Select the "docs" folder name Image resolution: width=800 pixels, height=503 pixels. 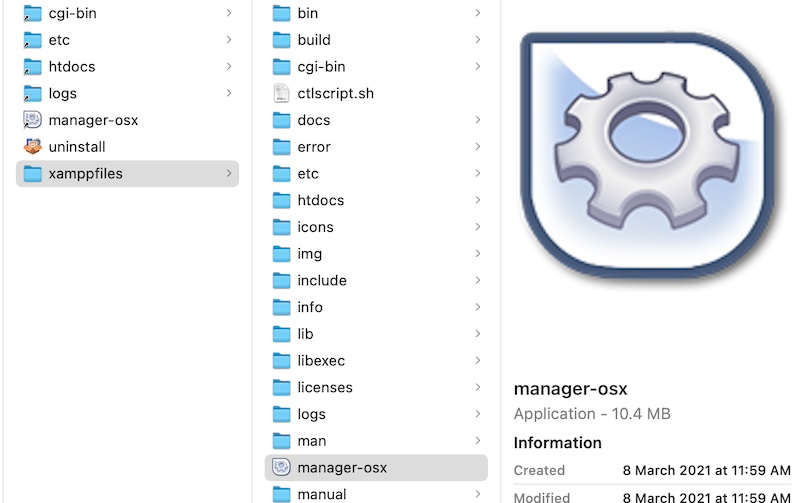point(314,120)
